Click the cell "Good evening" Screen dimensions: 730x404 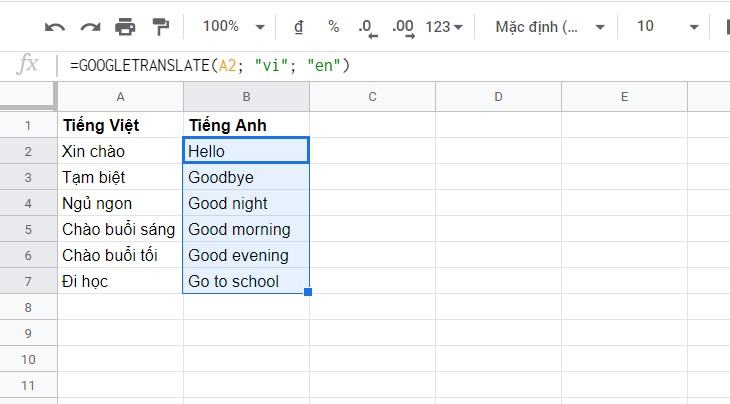point(246,256)
